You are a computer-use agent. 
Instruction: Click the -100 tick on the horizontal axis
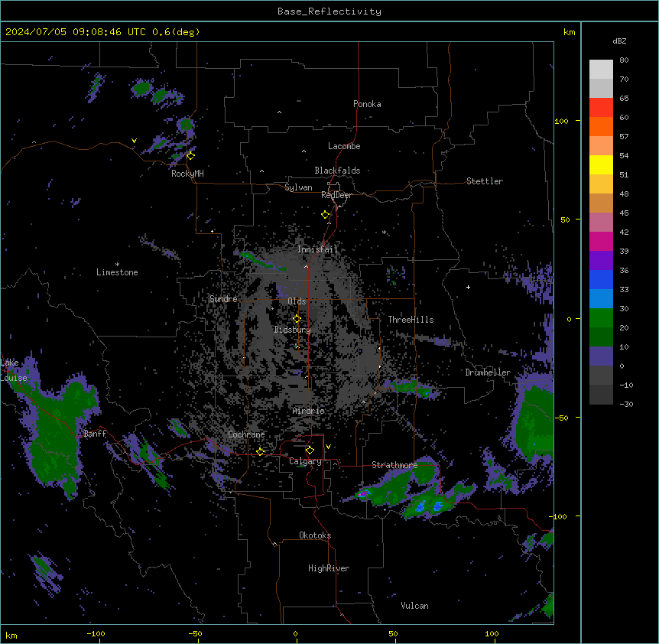click(96, 633)
